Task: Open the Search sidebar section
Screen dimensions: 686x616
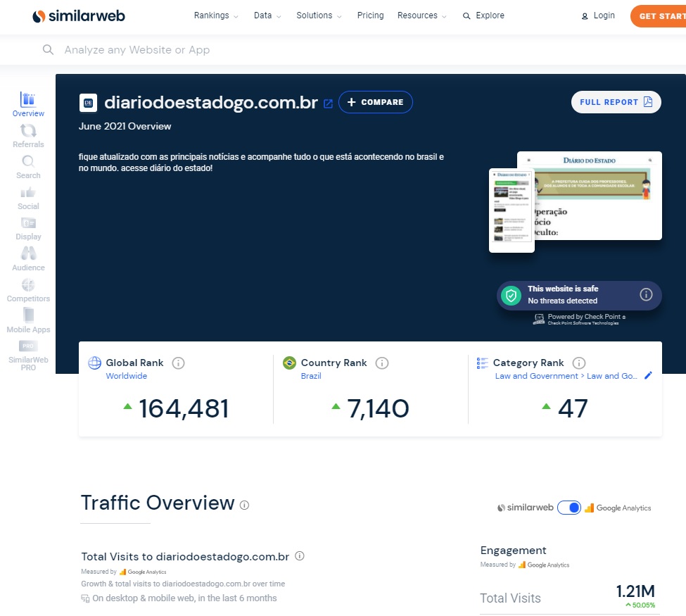Action: click(28, 167)
